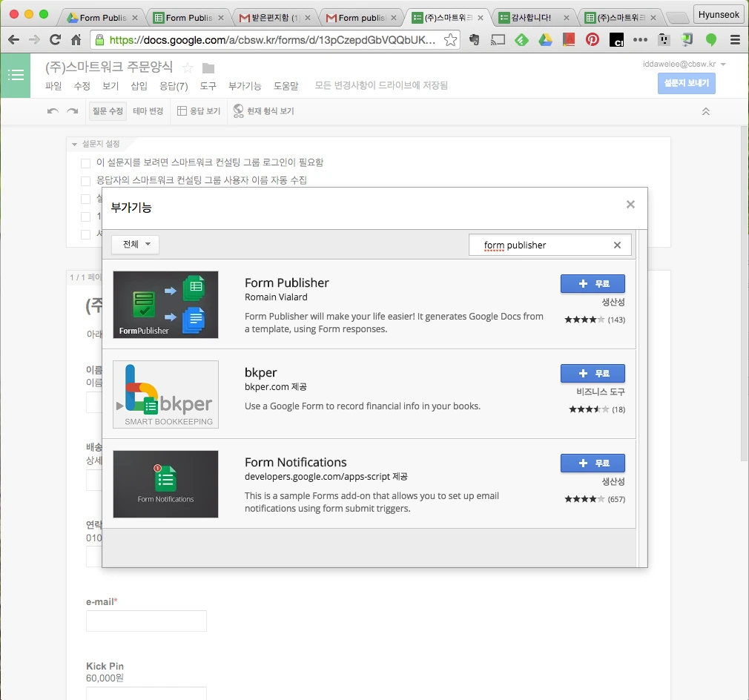This screenshot has height=700, width=749.
Task: Switch to the 감사합니다! tab
Action: coord(533,18)
